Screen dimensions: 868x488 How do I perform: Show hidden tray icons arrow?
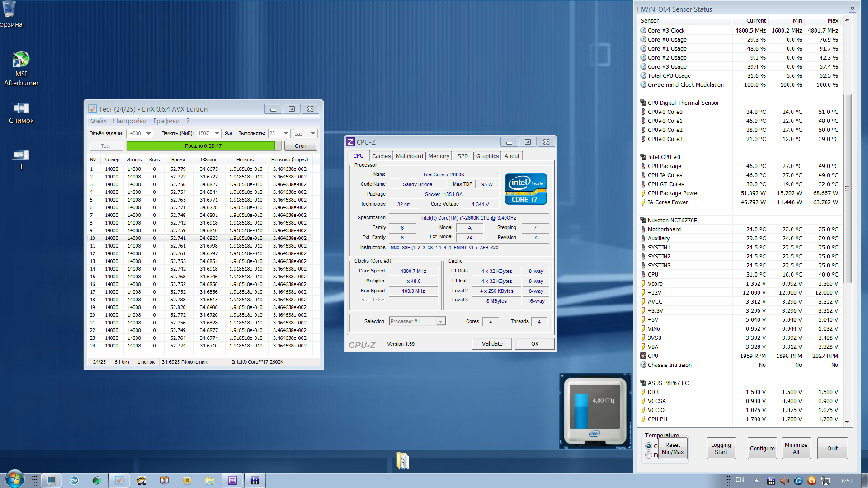coord(756,481)
